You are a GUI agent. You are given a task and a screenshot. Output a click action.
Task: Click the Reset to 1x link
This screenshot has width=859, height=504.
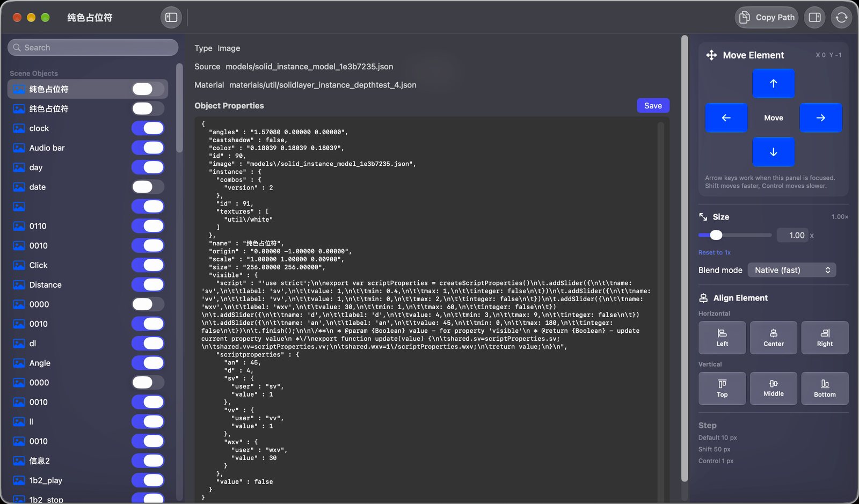coord(714,252)
